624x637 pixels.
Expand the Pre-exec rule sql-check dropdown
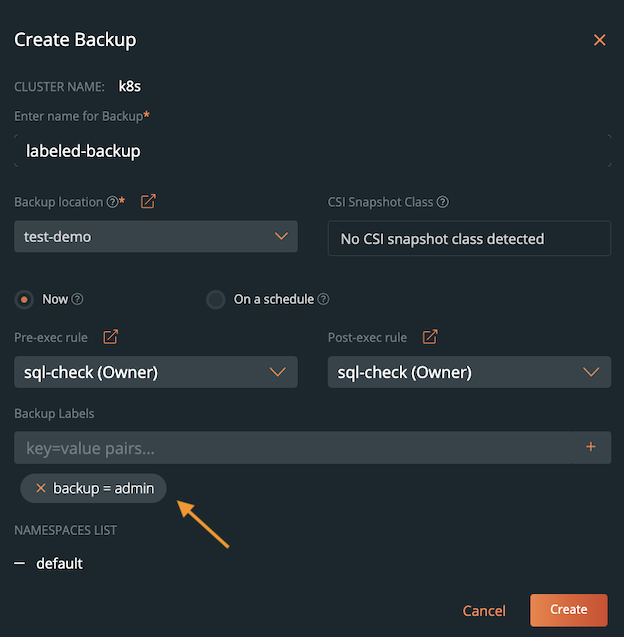[155, 373]
